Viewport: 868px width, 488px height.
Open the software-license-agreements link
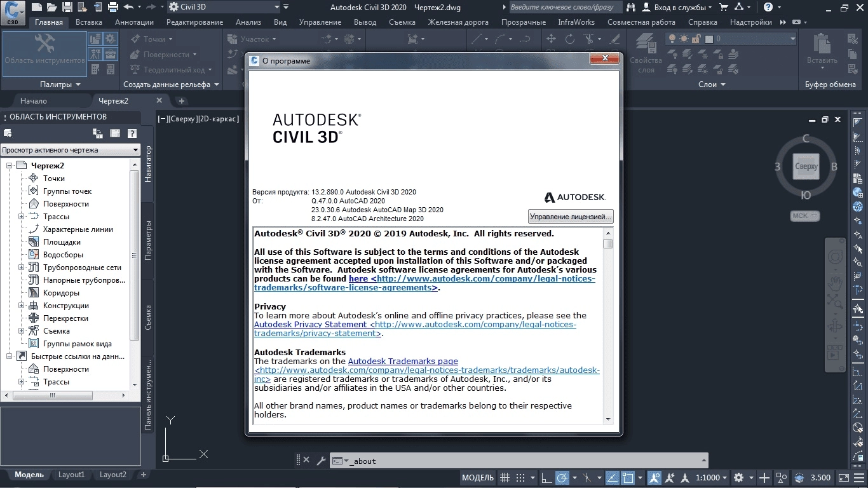pos(424,283)
